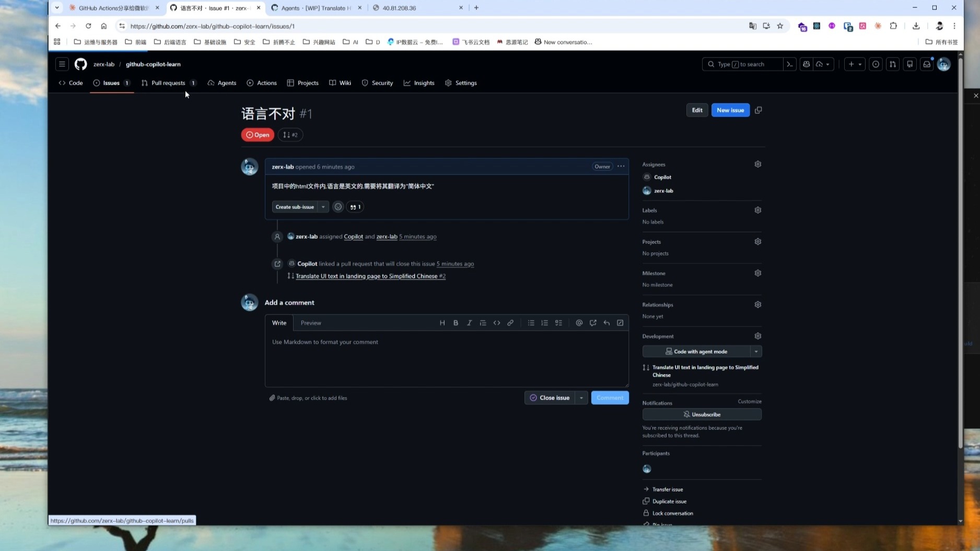This screenshot has height=551, width=980.
Task: Insert a code block in the comment
Action: (496, 323)
